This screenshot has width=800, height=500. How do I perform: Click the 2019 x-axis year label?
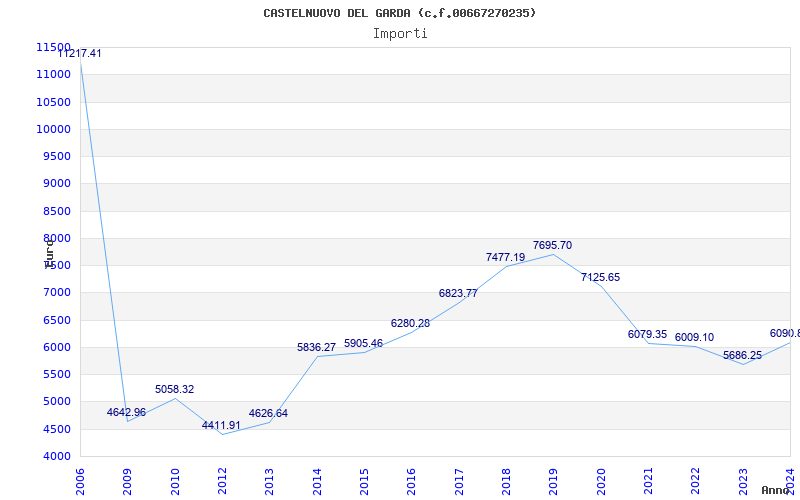pos(553,482)
